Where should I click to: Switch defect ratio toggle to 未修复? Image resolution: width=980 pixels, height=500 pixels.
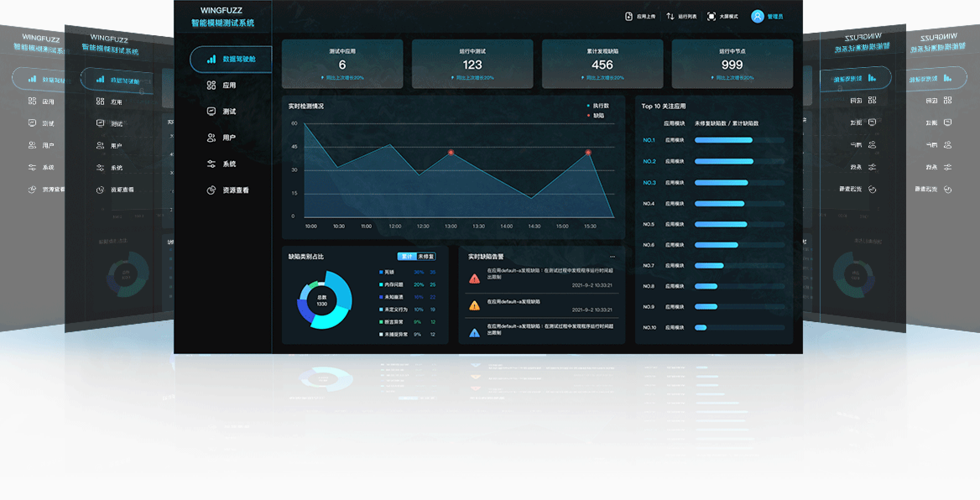426,256
